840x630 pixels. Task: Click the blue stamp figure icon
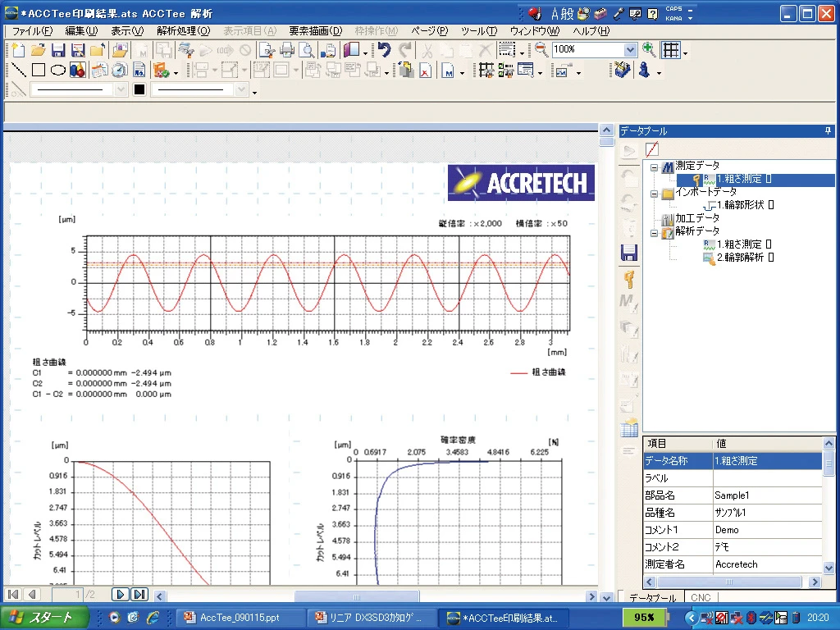(x=645, y=71)
